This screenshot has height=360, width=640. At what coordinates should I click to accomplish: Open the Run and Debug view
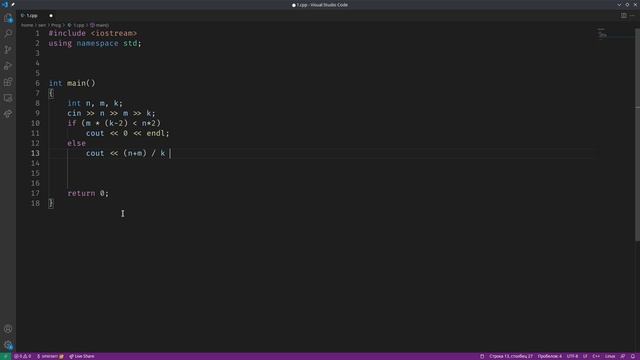pyautogui.click(x=8, y=66)
